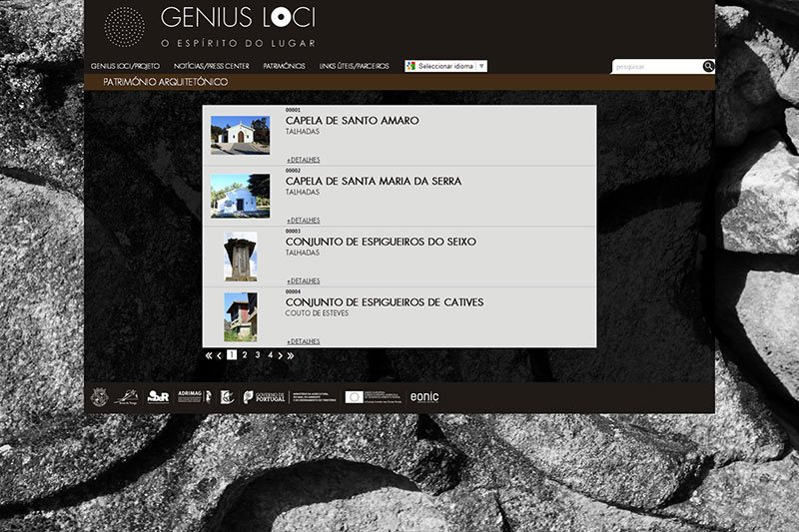This screenshot has height=532, width=799.
Task: Go to page 3 of results
Action: (257, 355)
